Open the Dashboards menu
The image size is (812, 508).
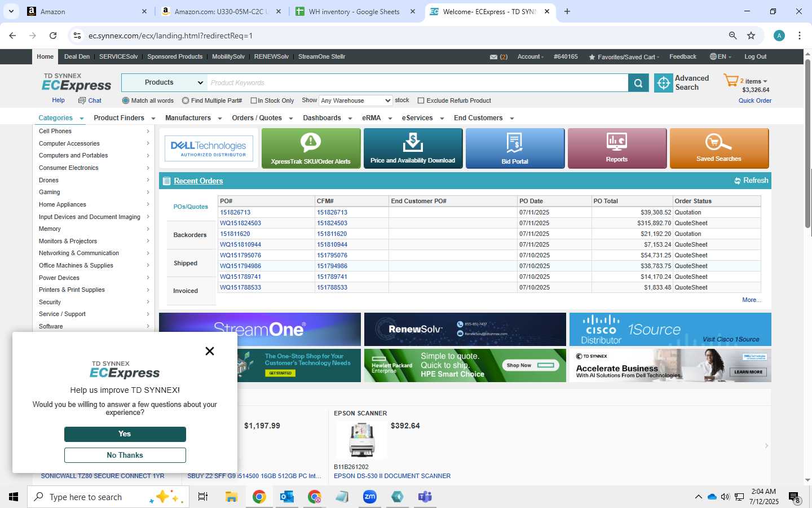coord(327,118)
